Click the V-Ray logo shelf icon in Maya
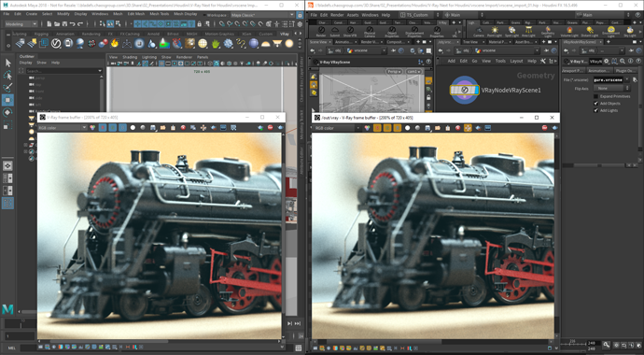This screenshot has height=355, width=644. point(56,44)
